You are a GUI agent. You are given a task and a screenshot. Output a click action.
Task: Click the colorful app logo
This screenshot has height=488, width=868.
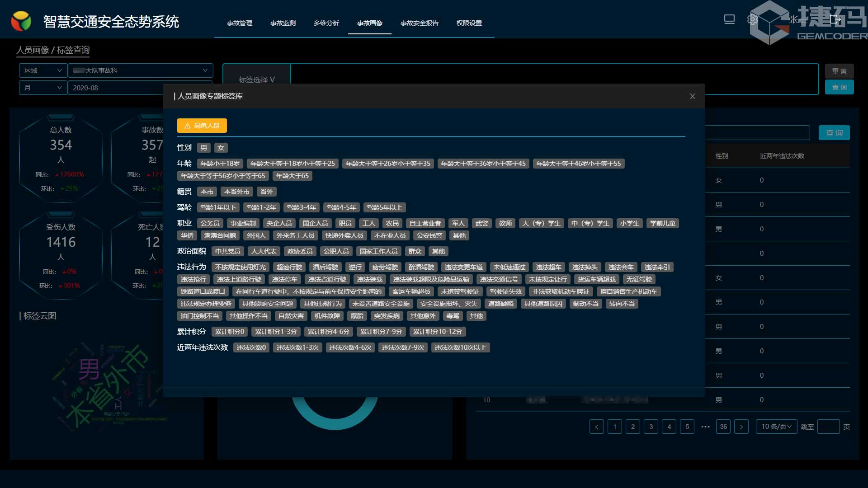(x=21, y=21)
